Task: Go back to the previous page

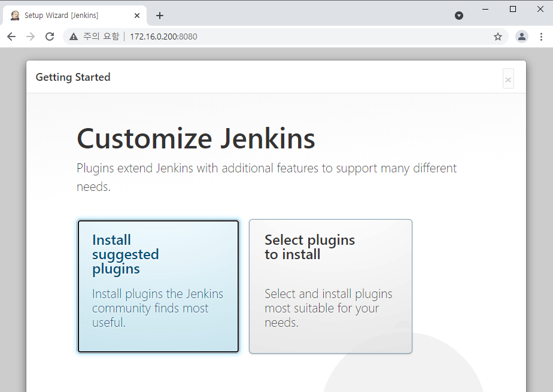Action: pos(11,37)
